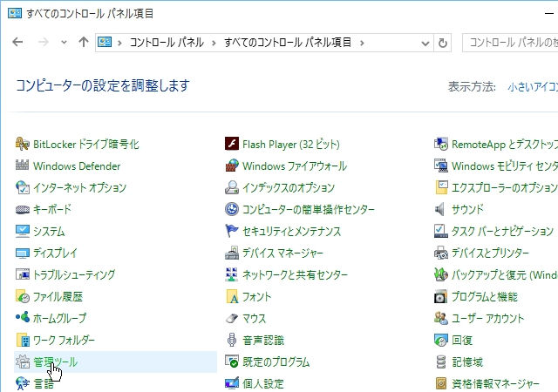558x392 pixels.
Task: Open the インターネット オプション globe icon
Action: pyautogui.click(x=22, y=187)
